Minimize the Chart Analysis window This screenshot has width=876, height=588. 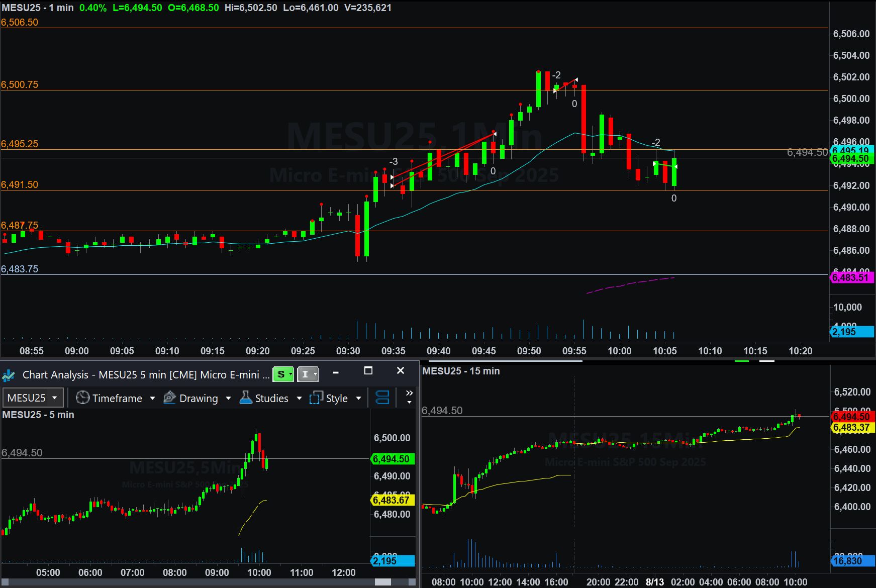tap(336, 372)
